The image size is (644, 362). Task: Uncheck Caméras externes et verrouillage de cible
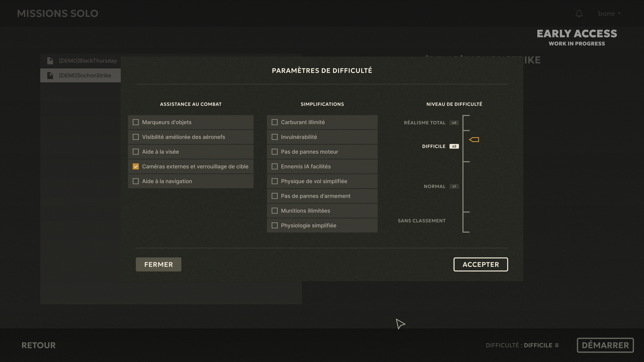tap(136, 166)
